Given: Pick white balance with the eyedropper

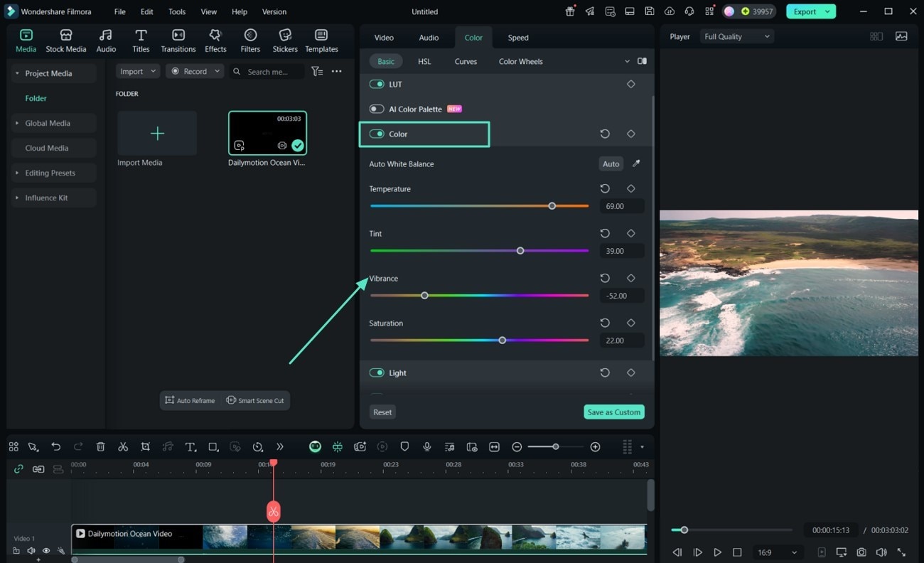Looking at the screenshot, I should (x=636, y=163).
